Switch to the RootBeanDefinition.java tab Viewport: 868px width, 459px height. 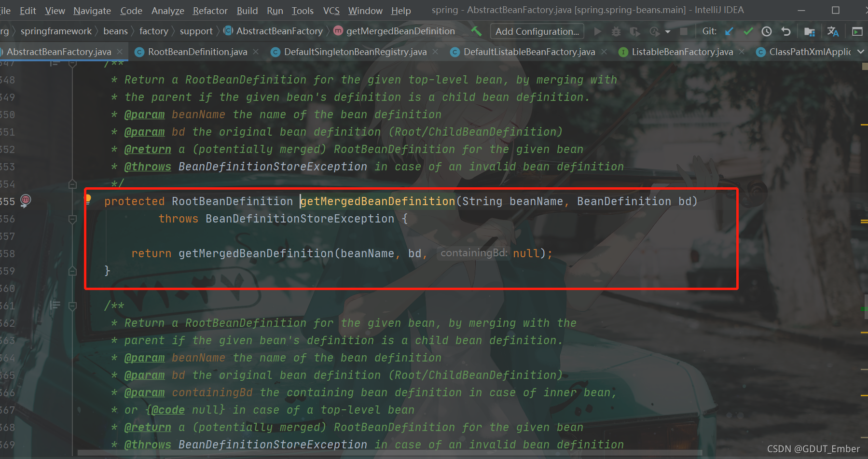pyautogui.click(x=197, y=52)
